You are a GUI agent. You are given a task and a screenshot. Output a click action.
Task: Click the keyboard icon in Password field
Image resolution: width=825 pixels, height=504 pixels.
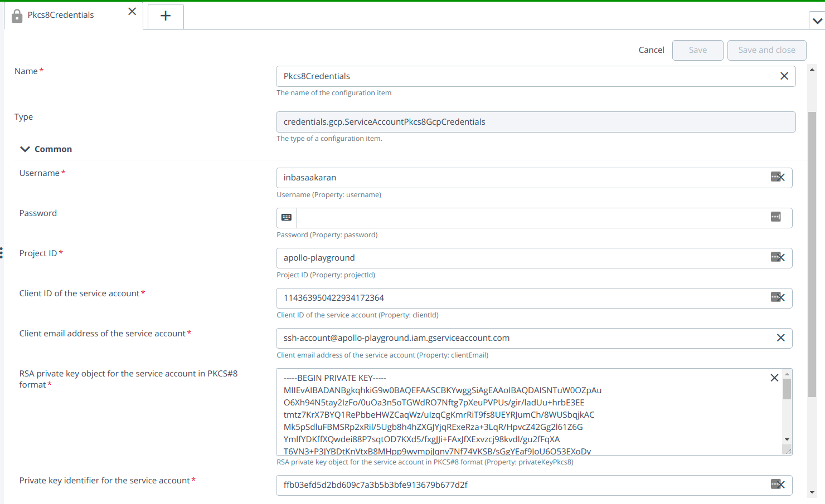pyautogui.click(x=287, y=218)
